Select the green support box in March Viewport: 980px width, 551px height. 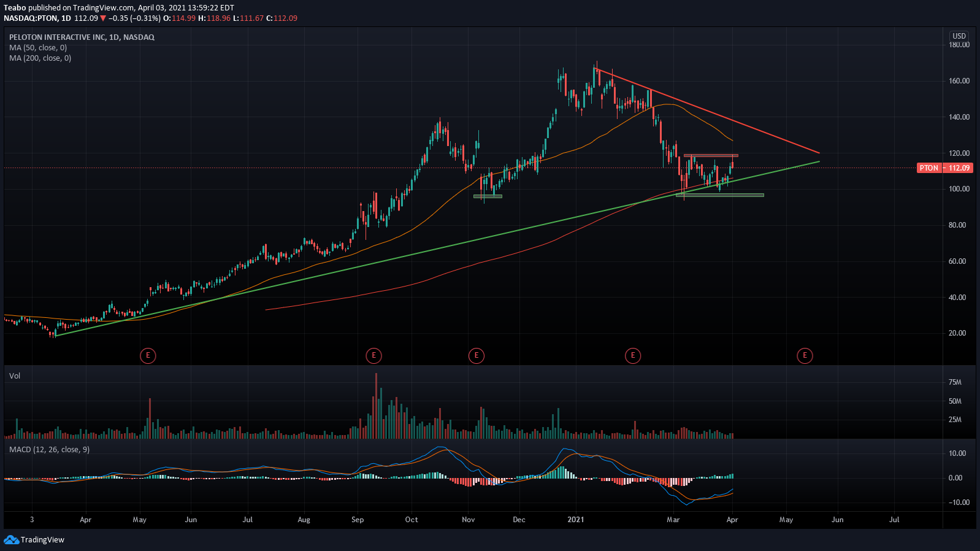pos(720,195)
